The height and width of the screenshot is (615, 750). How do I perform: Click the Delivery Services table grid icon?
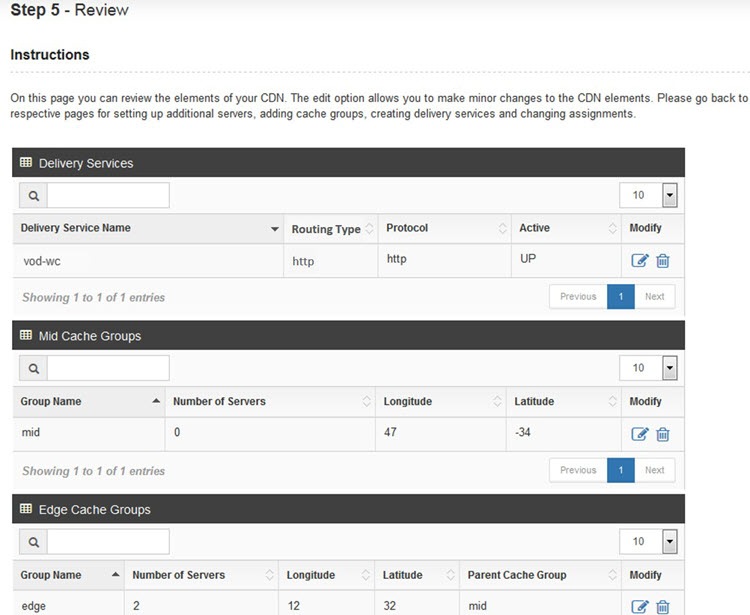click(26, 163)
